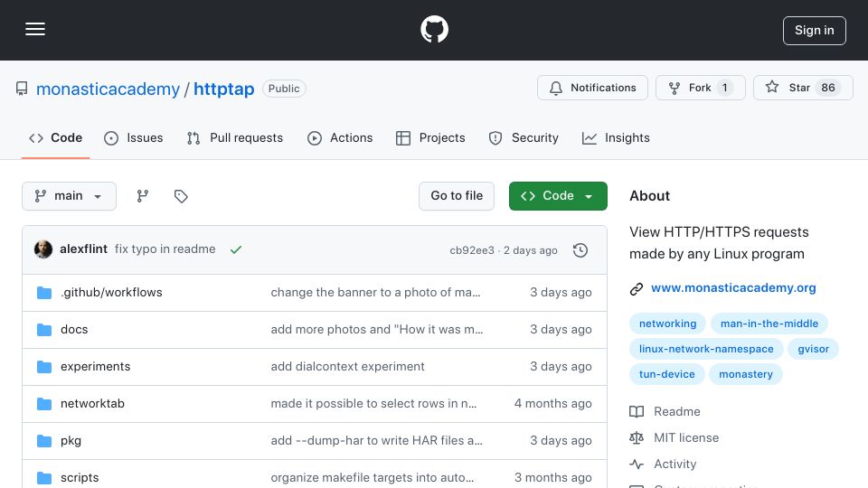Viewport: 868px width, 488px height.
Task: Click the book icon beside Readme
Action: 637,412
